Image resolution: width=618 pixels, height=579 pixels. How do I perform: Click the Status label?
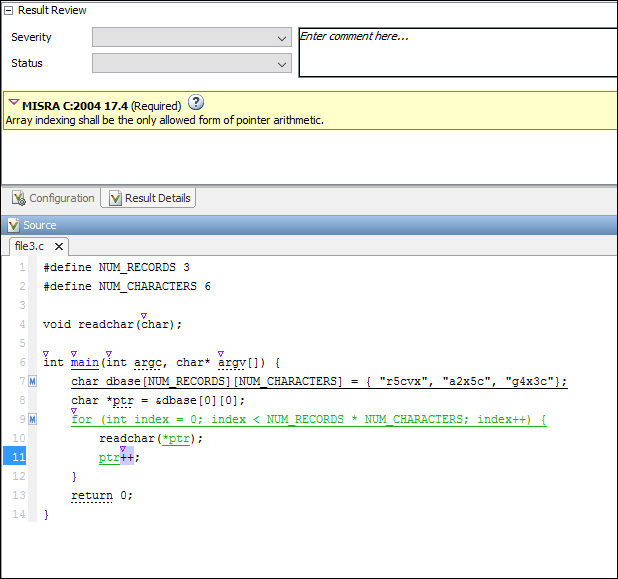(x=27, y=63)
